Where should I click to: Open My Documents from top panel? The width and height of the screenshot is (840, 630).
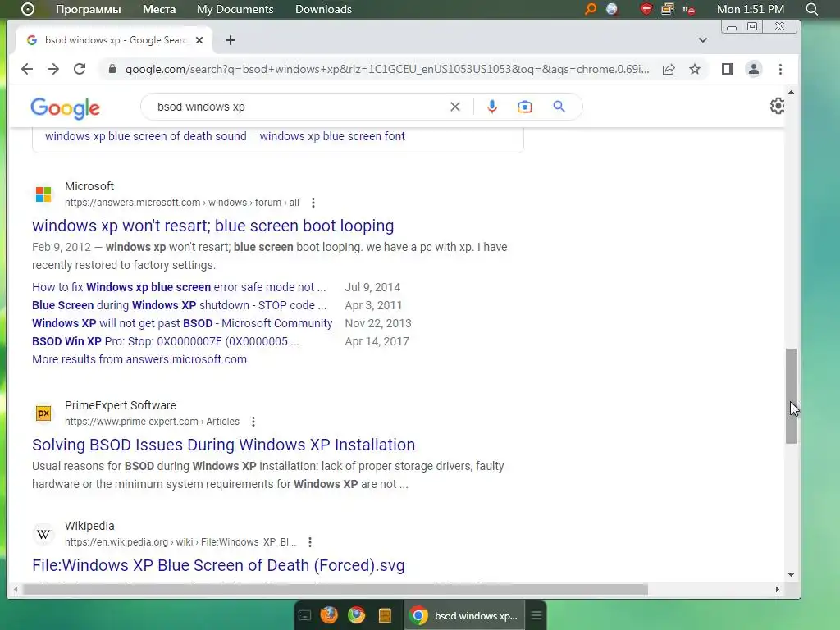235,9
